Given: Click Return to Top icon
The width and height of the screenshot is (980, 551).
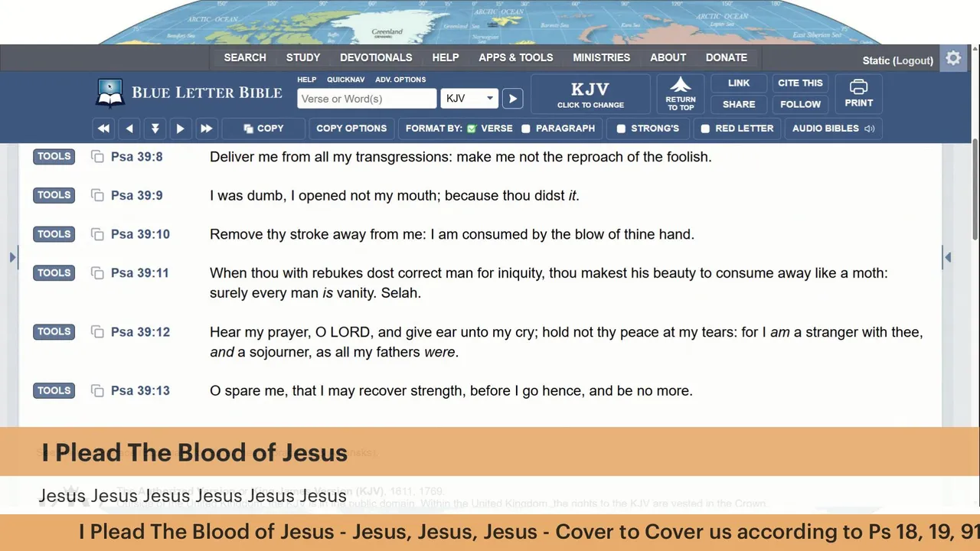Looking at the screenshot, I should pyautogui.click(x=681, y=94).
